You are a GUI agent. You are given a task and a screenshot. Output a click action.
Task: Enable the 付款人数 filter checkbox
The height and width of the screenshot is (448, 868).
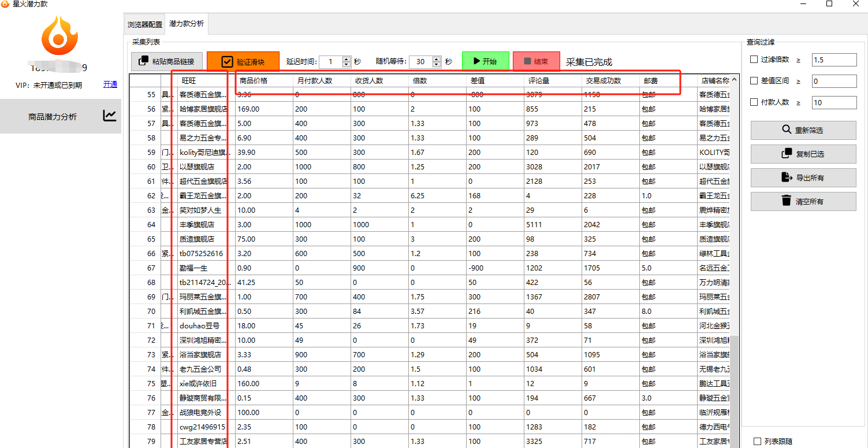tap(754, 102)
